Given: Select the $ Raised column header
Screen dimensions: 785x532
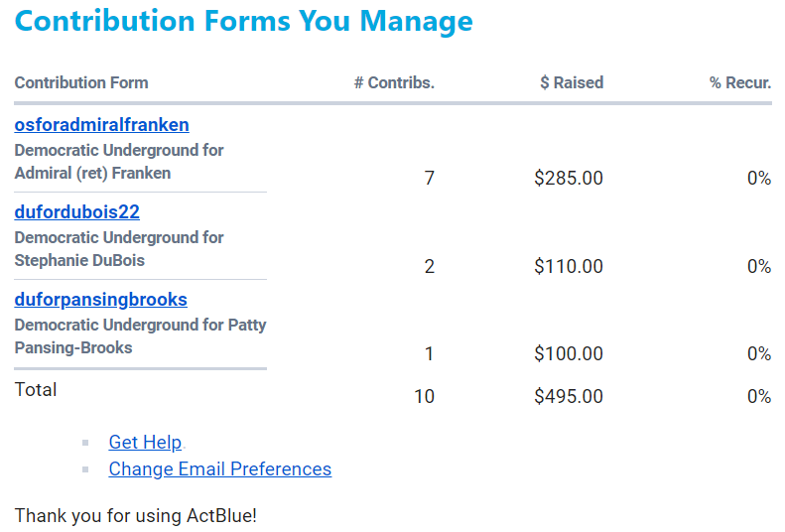Looking at the screenshot, I should 571,83.
